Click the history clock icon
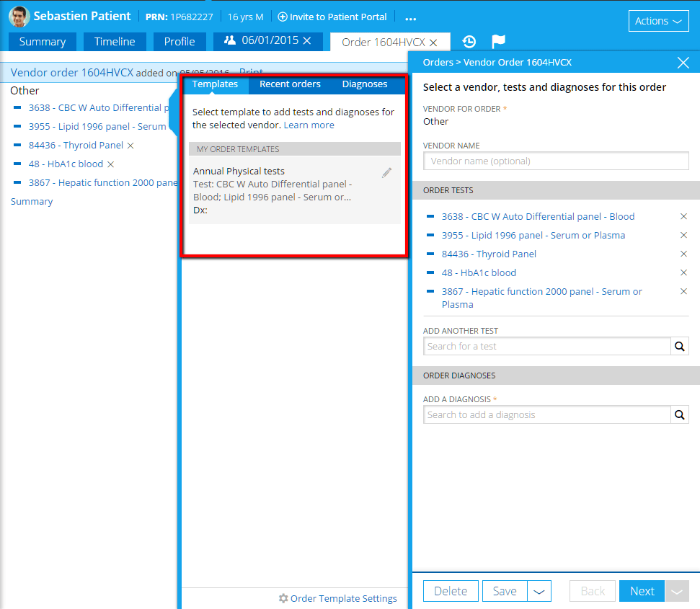The width and height of the screenshot is (700, 609). 469,42
